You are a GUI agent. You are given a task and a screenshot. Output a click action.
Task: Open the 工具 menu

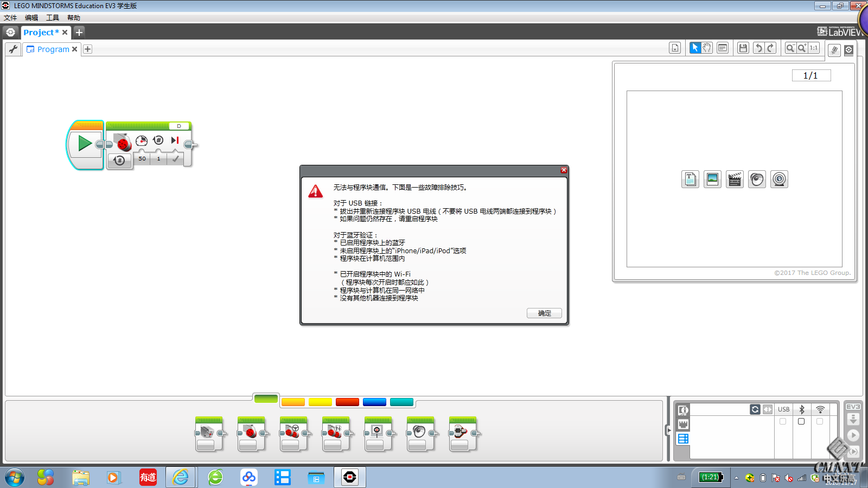(53, 18)
